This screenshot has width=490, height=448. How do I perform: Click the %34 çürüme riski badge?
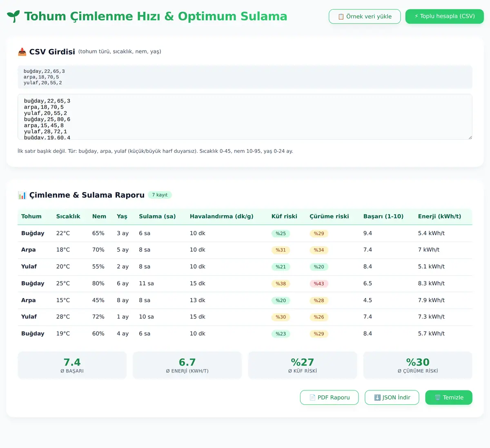319,250
